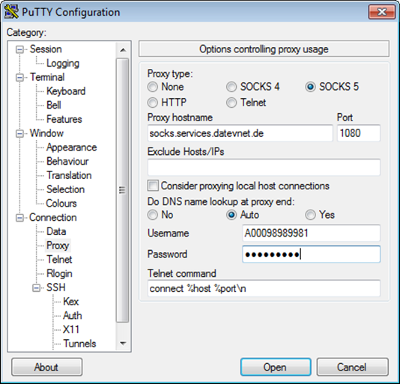Open the Kex category
Viewport: 400px width, 384px height.
(71, 301)
